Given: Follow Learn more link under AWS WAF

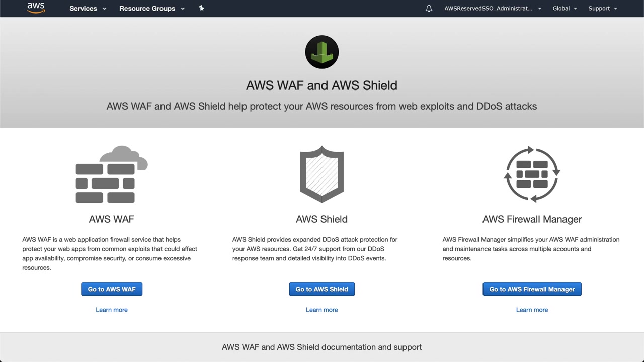Looking at the screenshot, I should tap(112, 310).
